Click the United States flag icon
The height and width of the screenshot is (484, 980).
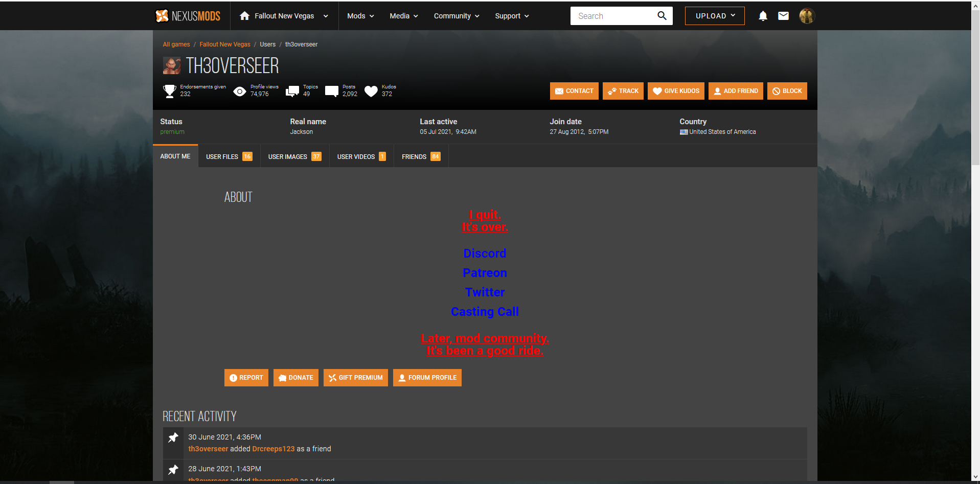[x=683, y=132]
